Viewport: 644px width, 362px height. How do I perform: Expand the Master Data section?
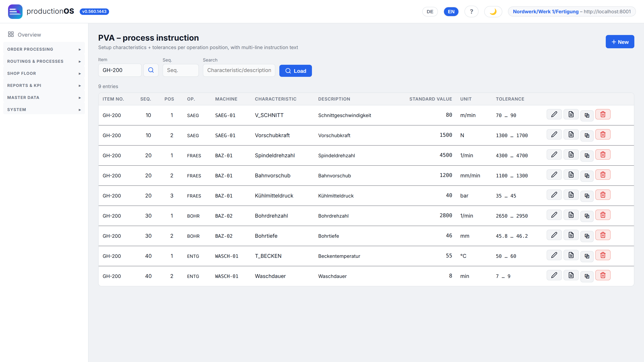click(44, 98)
